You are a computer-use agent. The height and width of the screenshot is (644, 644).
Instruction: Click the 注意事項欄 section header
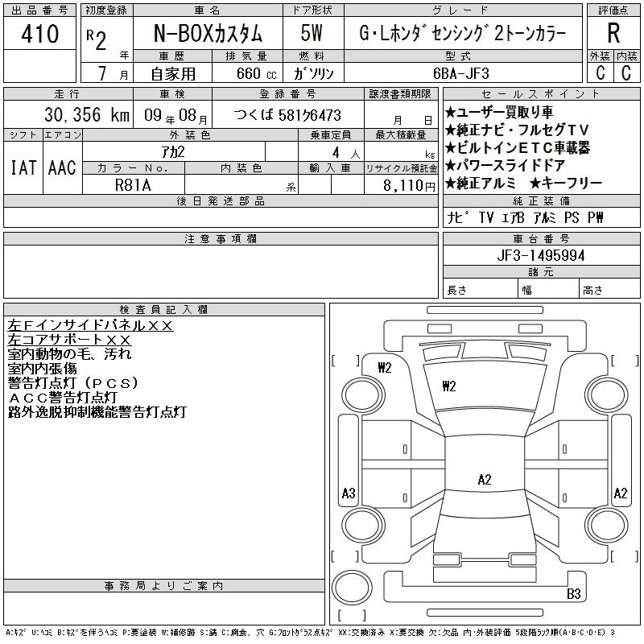point(221,238)
